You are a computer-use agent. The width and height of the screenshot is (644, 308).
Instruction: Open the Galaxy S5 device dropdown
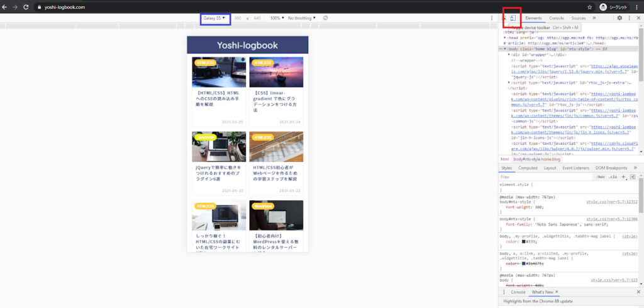tap(214, 18)
